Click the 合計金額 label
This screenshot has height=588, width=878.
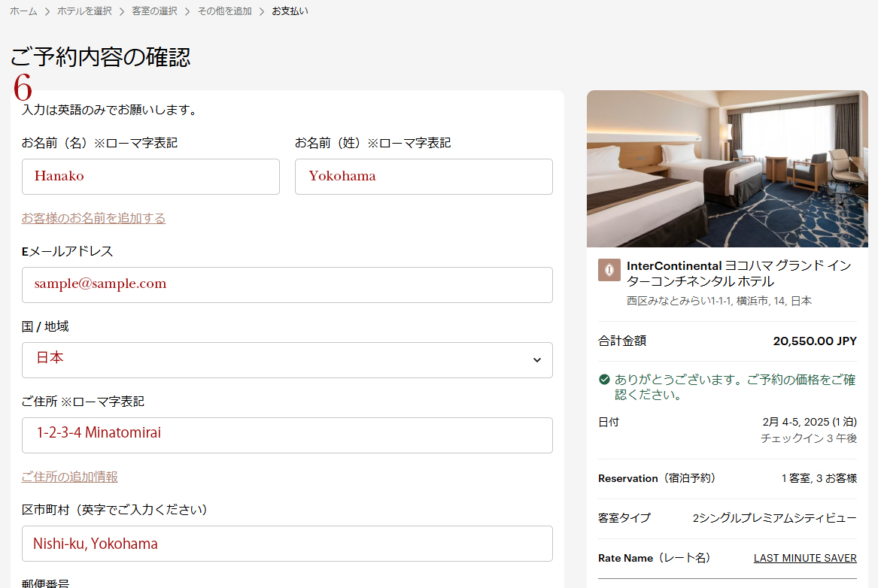pos(622,341)
